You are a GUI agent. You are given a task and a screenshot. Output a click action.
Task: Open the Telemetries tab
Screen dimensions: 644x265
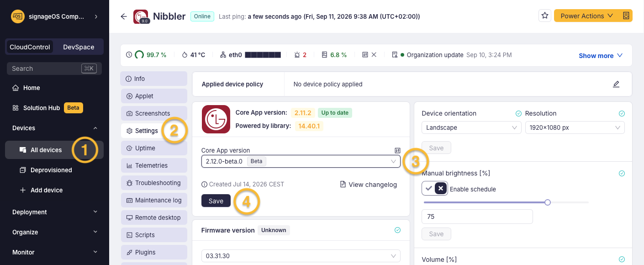(154, 165)
